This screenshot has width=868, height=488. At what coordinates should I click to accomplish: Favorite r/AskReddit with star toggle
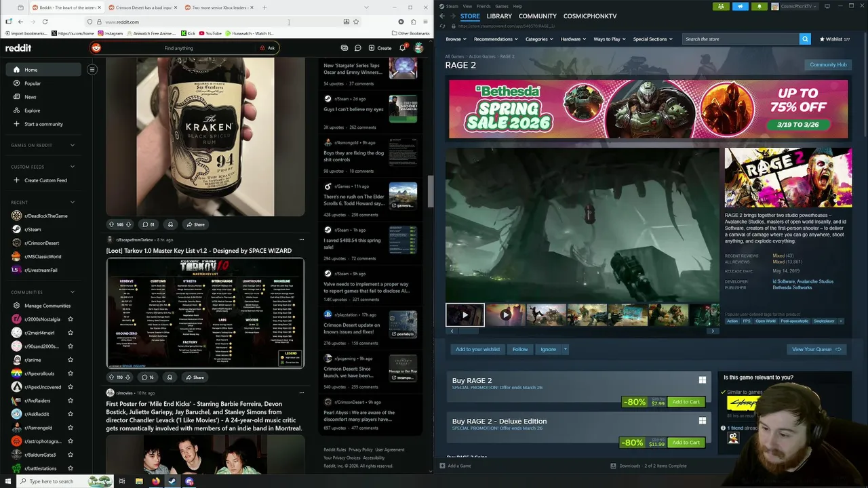71,414
